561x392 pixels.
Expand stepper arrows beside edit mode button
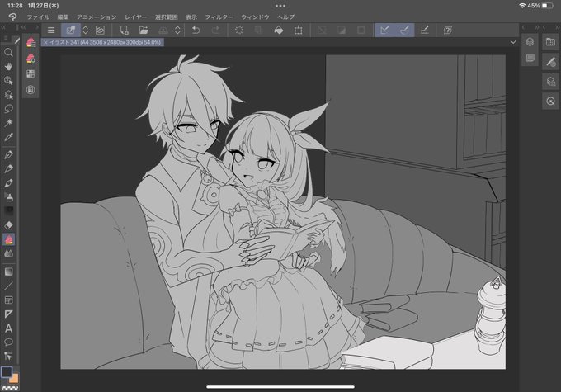click(x=86, y=30)
